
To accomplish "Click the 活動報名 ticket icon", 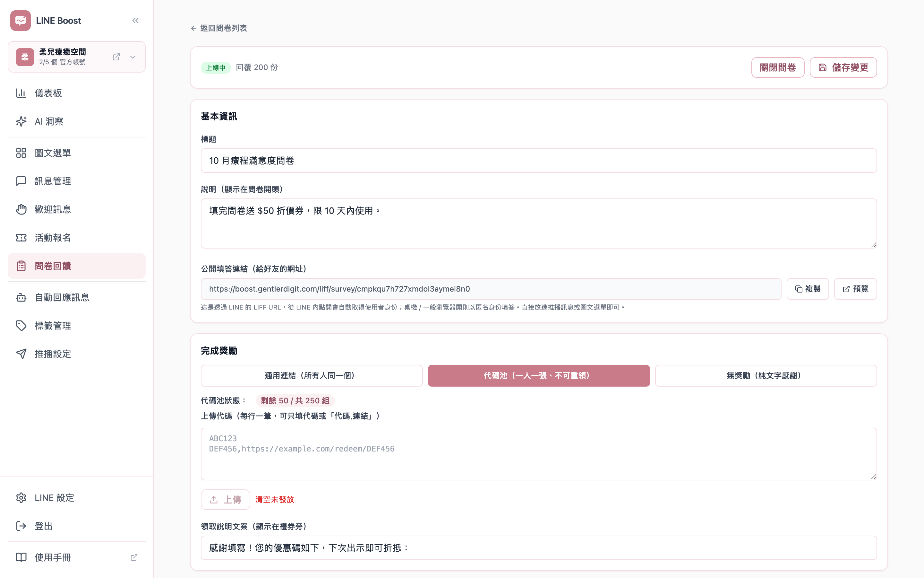I will pos(21,238).
